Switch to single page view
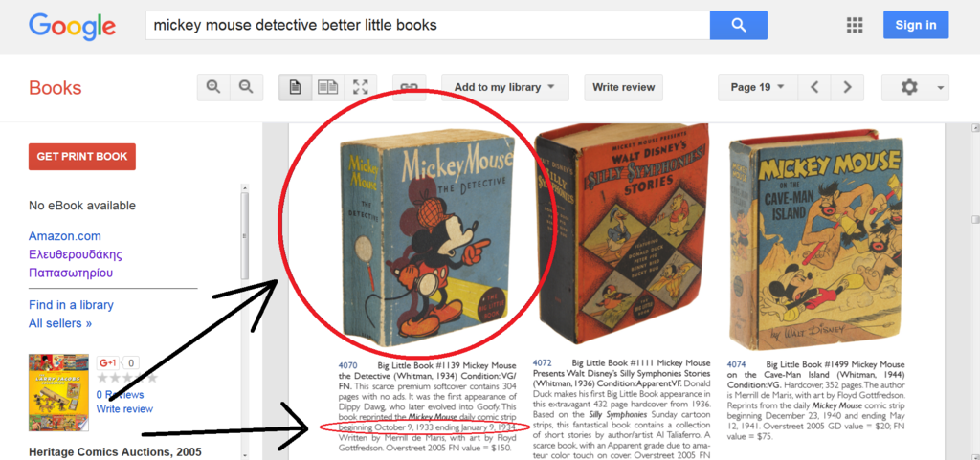 coord(295,87)
